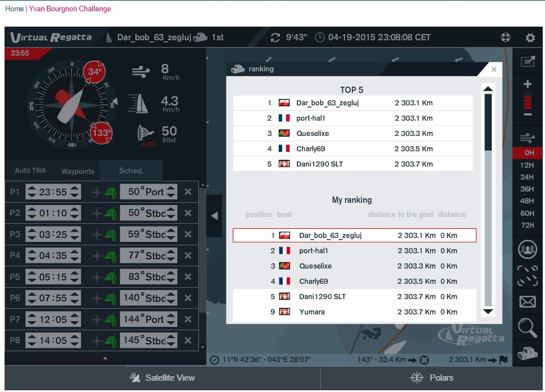The width and height of the screenshot is (545, 392).
Task: Select the 0H forecast time
Action: (x=527, y=152)
